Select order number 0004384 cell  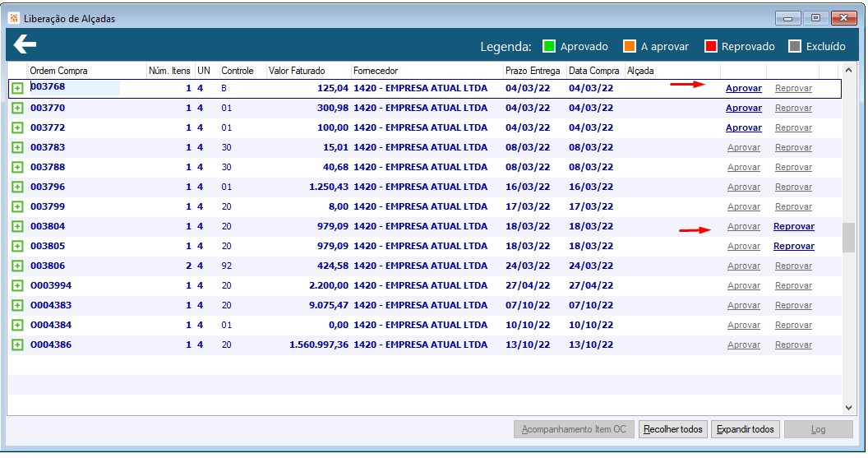pyautogui.click(x=51, y=325)
